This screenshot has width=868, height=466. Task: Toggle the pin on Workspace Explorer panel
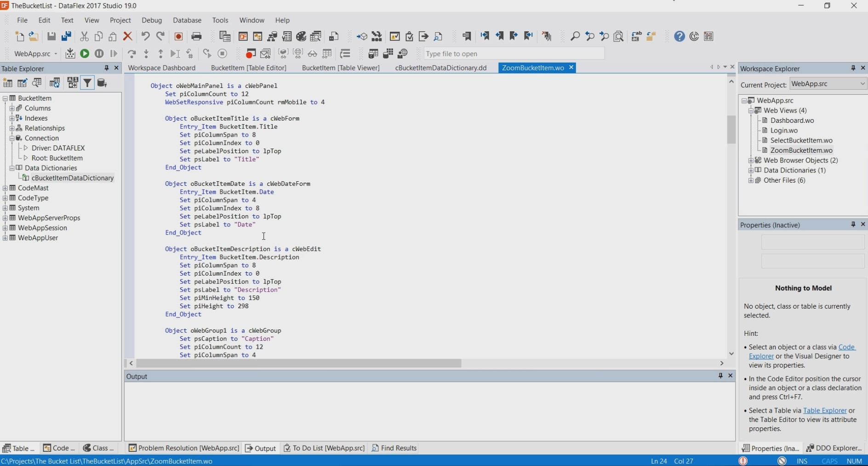853,68
